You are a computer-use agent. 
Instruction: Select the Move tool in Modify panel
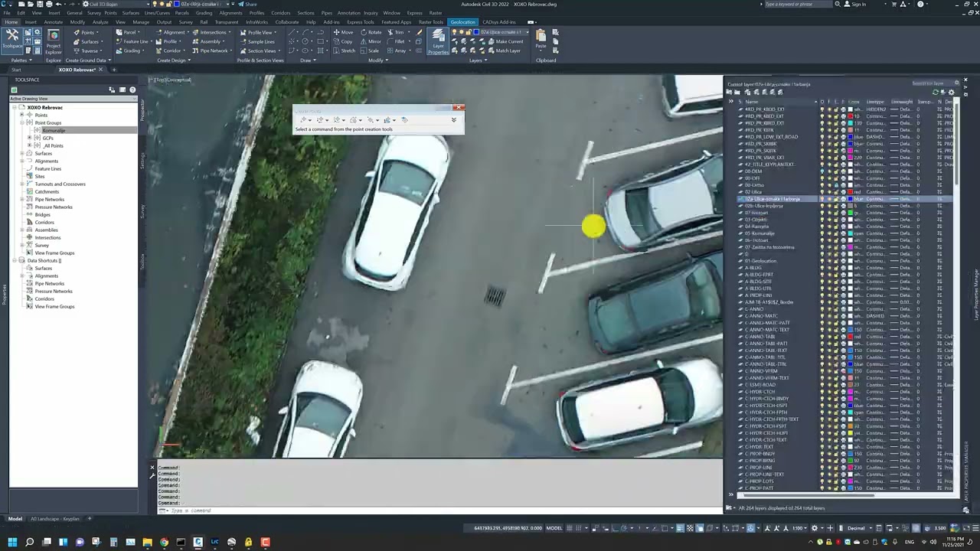(x=344, y=32)
